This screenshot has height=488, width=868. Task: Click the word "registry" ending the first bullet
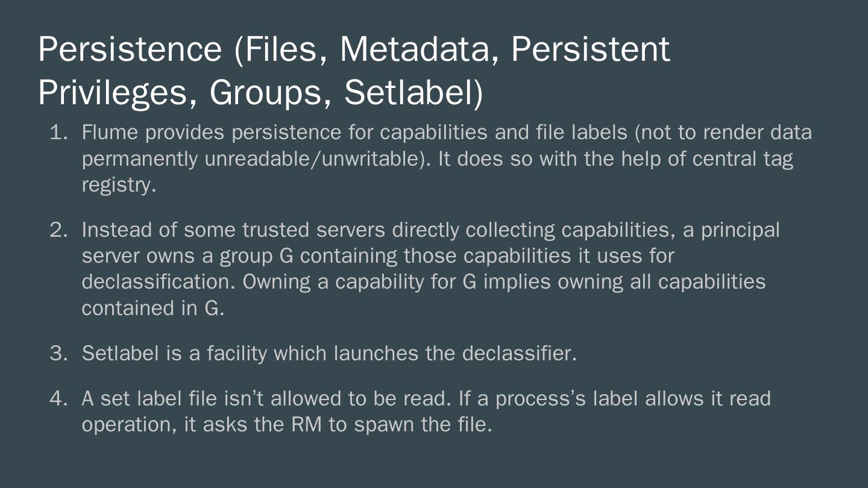(118, 185)
